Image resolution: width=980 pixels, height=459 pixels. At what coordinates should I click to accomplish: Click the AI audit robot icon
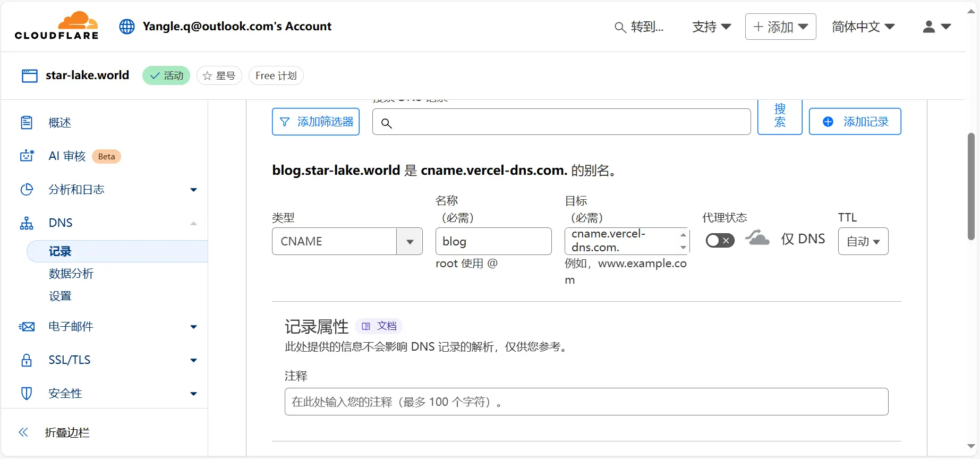(27, 156)
